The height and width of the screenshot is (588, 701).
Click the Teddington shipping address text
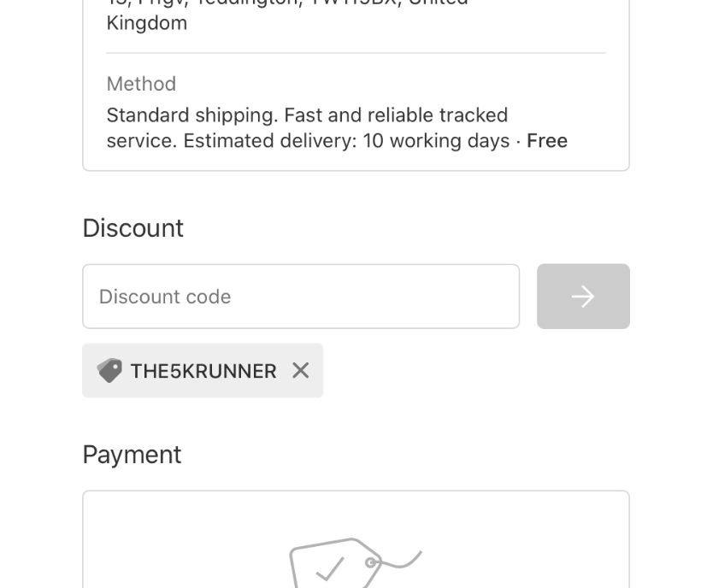286,4
